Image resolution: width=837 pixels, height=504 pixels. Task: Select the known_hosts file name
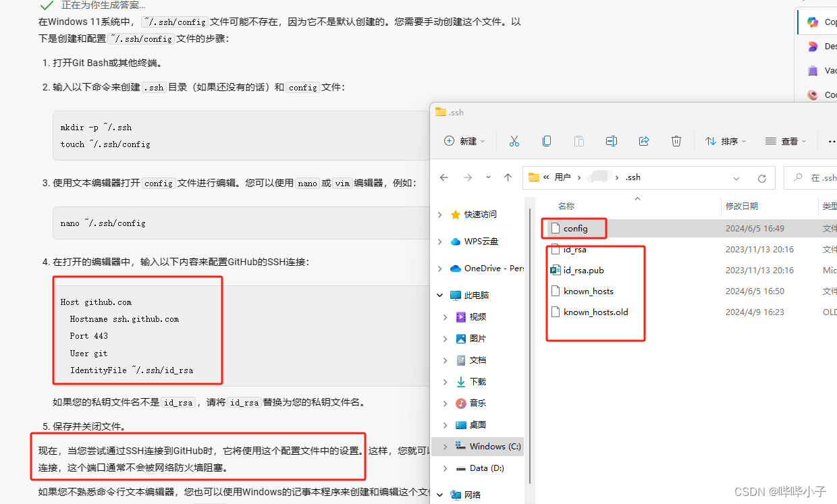pyautogui.click(x=589, y=291)
